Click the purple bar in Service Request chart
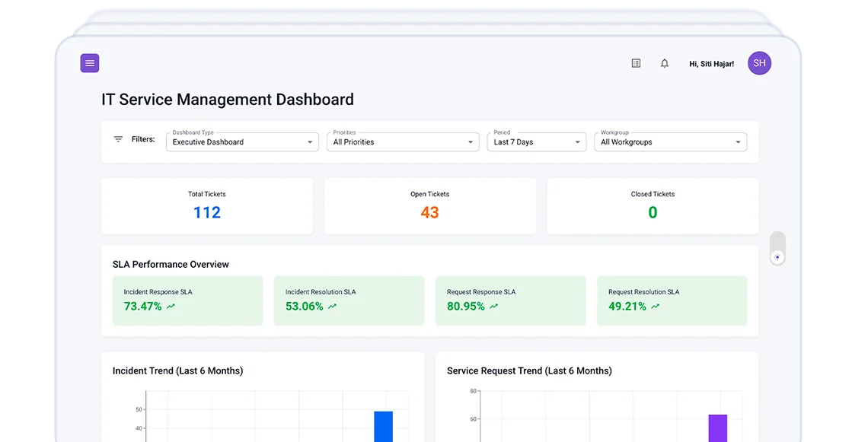 (x=718, y=428)
